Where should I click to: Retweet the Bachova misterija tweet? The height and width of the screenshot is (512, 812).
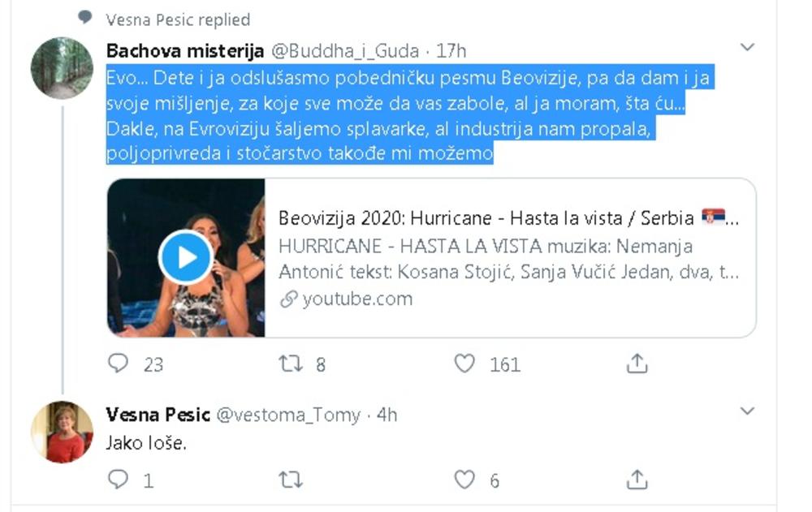291,364
